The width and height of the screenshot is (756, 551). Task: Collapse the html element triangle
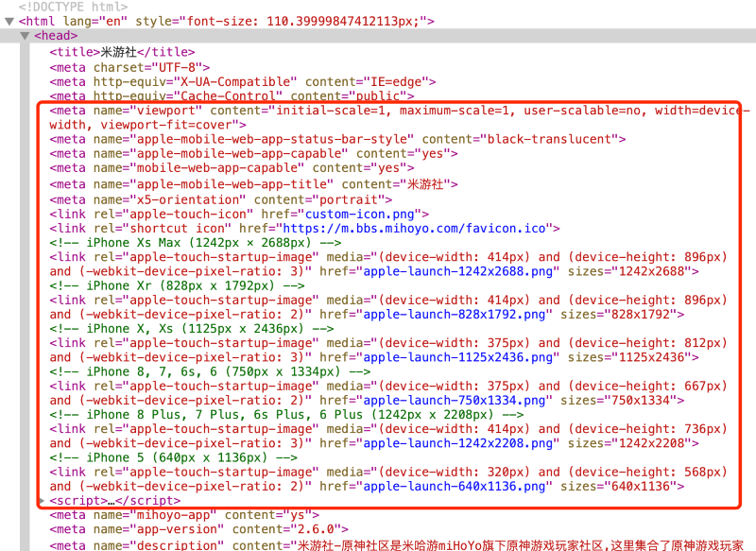coord(9,21)
